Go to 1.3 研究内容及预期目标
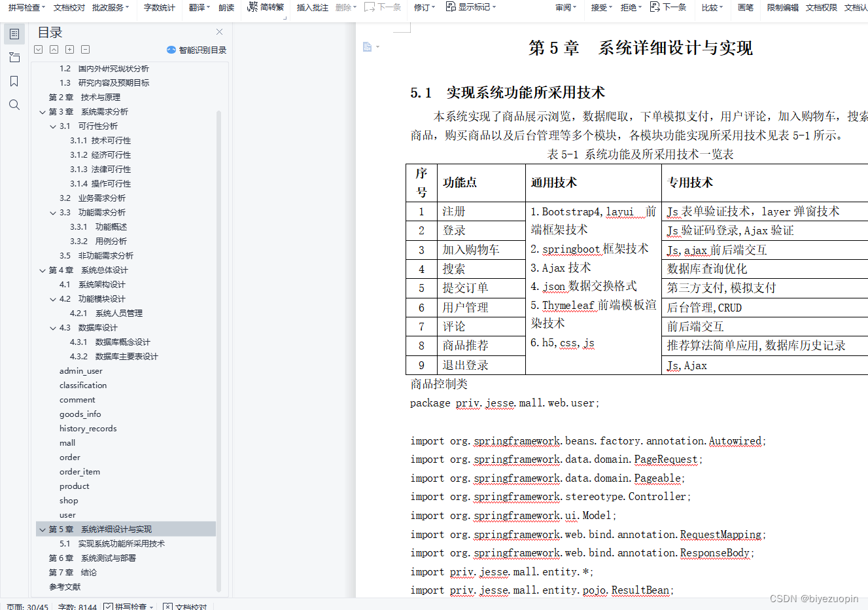 [x=104, y=83]
